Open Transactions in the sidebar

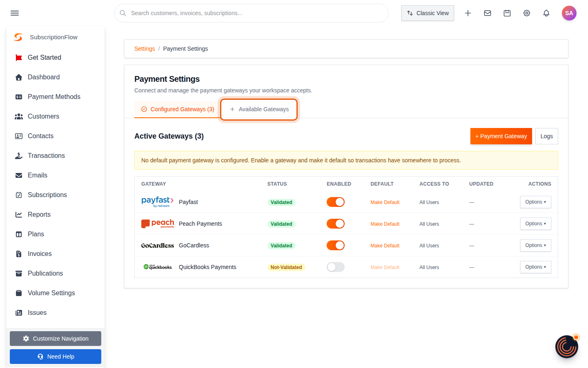pyautogui.click(x=56, y=156)
